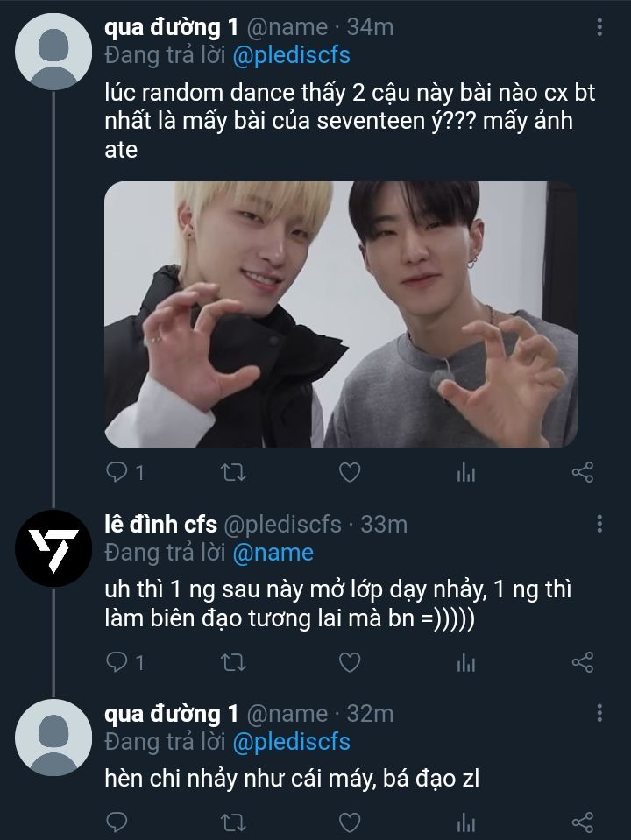Reply to the last tweet 'hèn chi nhảy'
Viewport: 631px width, 840px height.
click(117, 822)
